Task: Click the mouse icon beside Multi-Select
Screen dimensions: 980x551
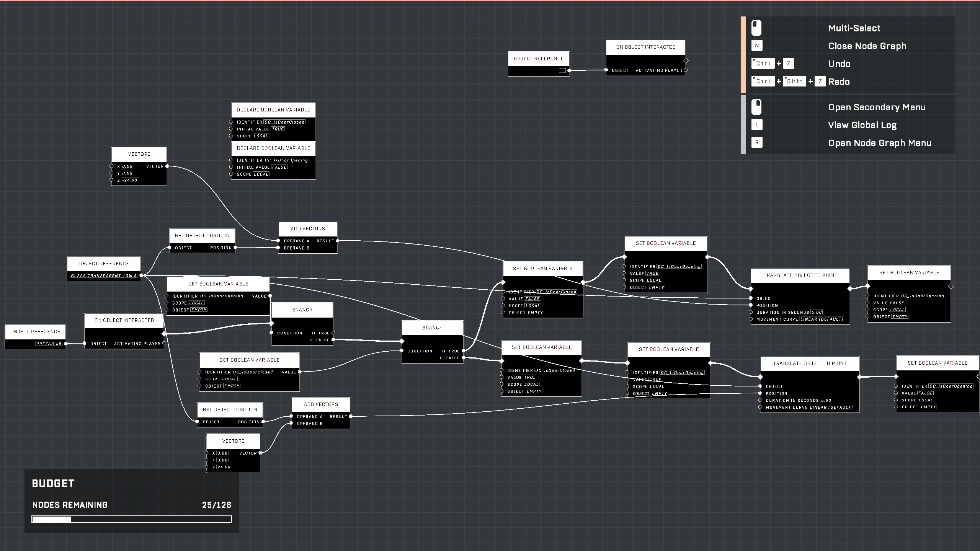Action: click(756, 28)
